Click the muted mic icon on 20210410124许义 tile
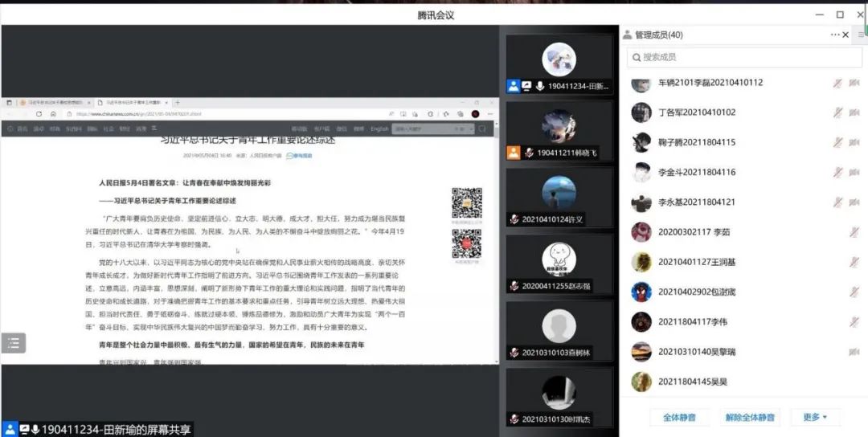 (x=514, y=219)
